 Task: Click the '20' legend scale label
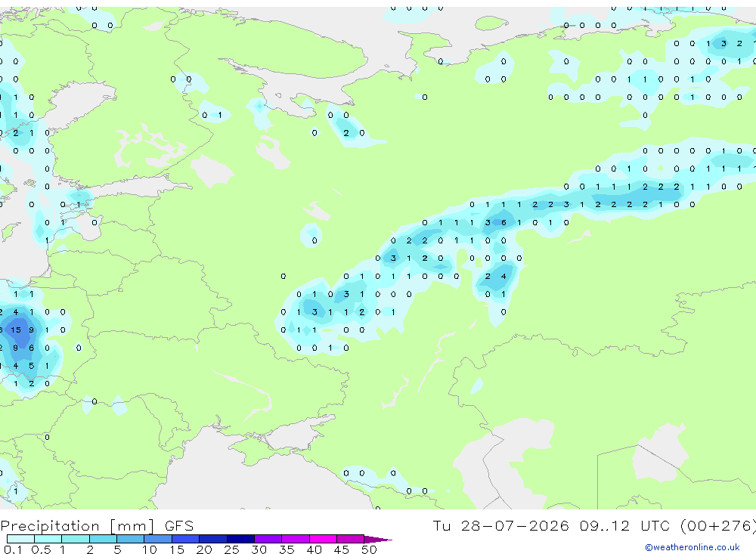tap(204, 549)
